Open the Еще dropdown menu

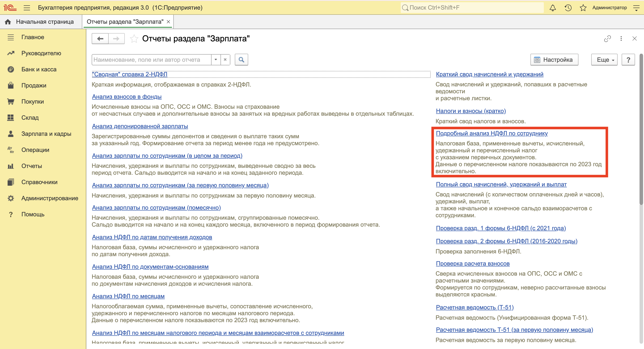pyautogui.click(x=604, y=60)
